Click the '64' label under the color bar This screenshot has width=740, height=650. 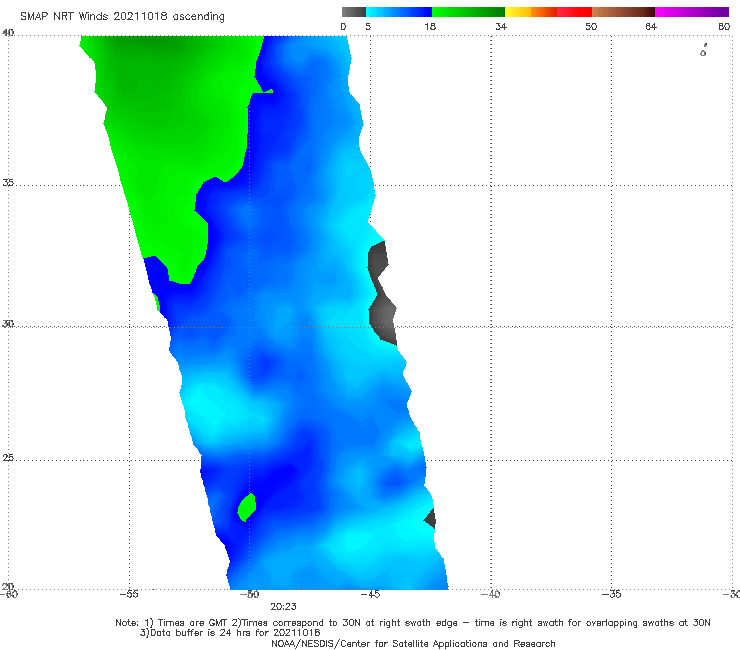point(651,27)
